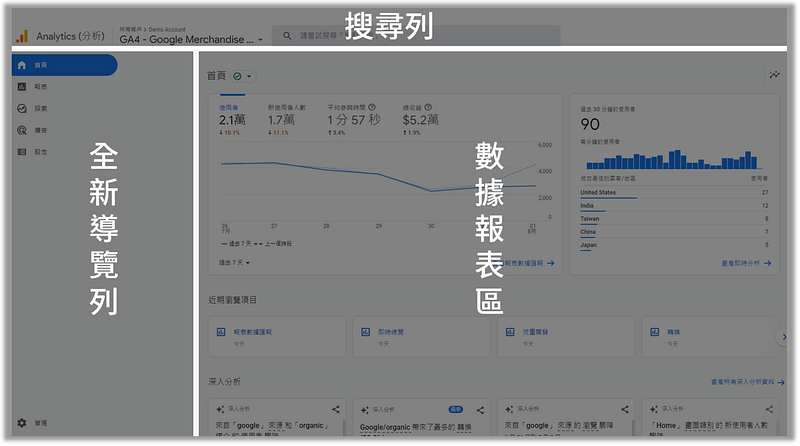Click help icon beside total revenue

click(x=428, y=107)
